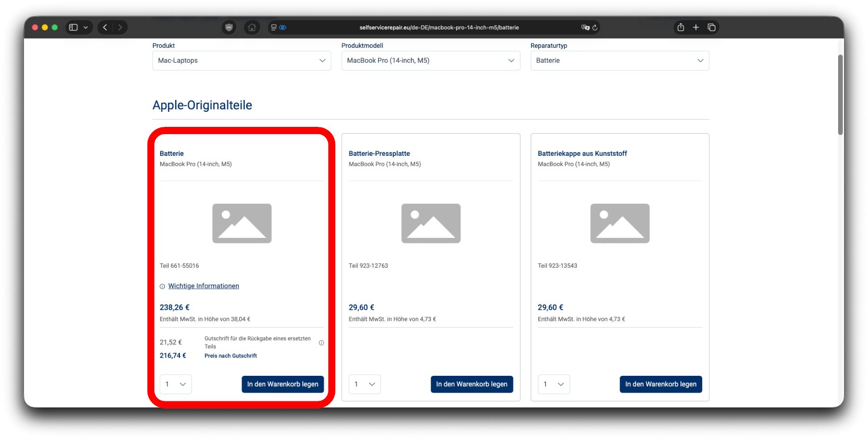Add Batterie-Pressplatte to the cart
868x439 pixels.
tap(472, 384)
